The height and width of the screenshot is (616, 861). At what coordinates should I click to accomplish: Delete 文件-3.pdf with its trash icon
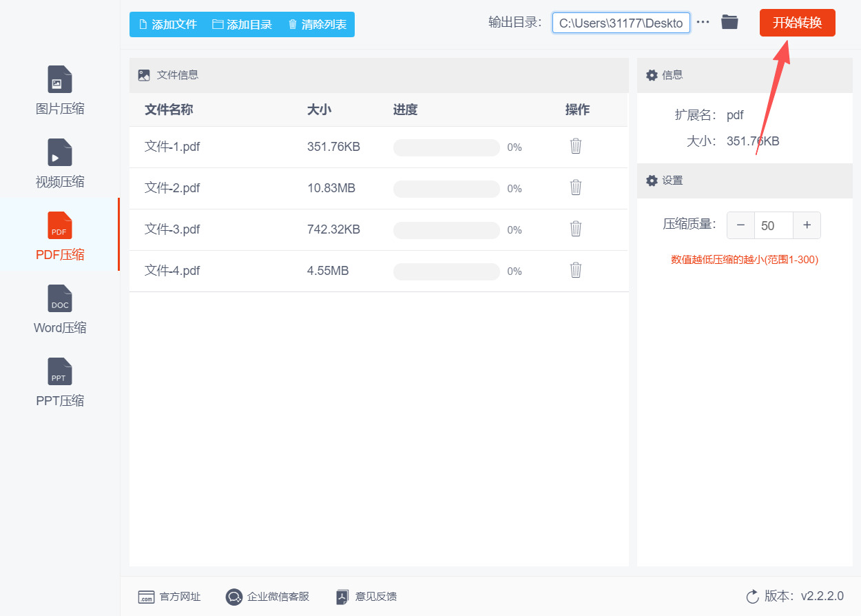(576, 229)
